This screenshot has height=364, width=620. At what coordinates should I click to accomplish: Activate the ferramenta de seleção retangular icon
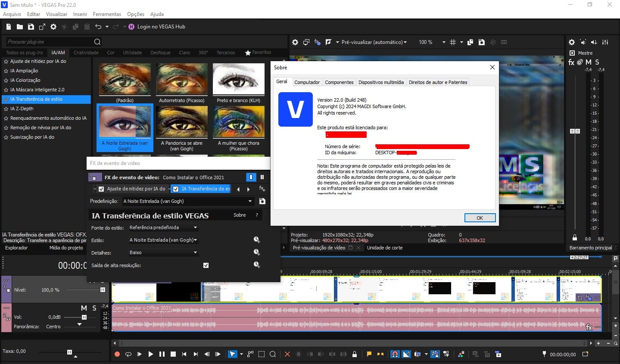pyautogui.click(x=261, y=354)
